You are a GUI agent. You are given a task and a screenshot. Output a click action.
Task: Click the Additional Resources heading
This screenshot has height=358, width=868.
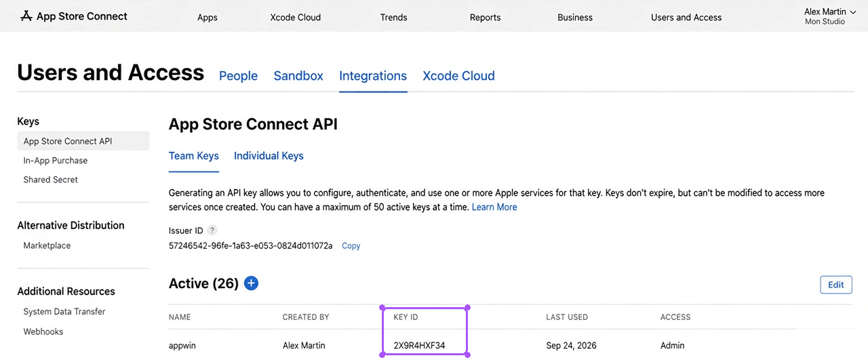pyautogui.click(x=66, y=292)
